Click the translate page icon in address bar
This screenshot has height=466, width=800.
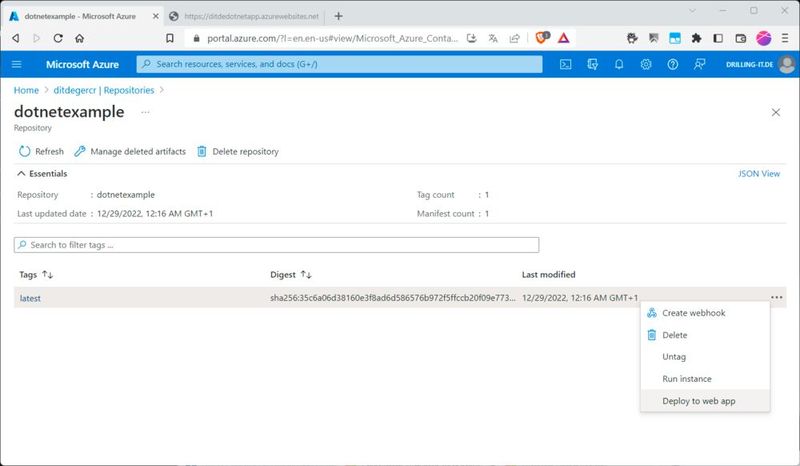(493, 38)
